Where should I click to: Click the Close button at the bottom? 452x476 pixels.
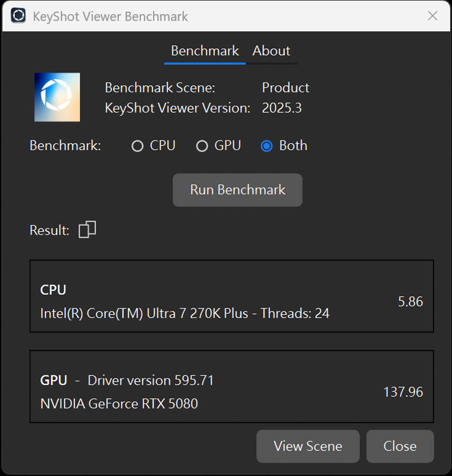tap(400, 446)
